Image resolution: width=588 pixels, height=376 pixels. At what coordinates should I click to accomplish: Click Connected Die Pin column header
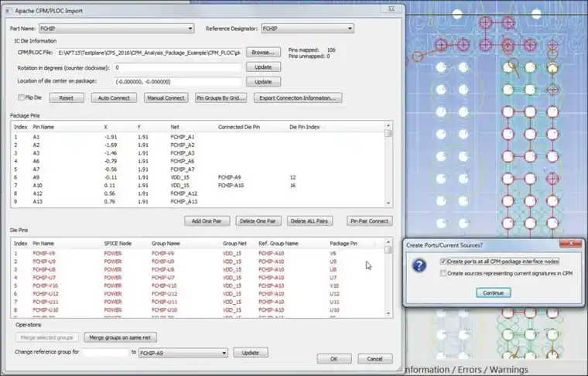coord(239,127)
